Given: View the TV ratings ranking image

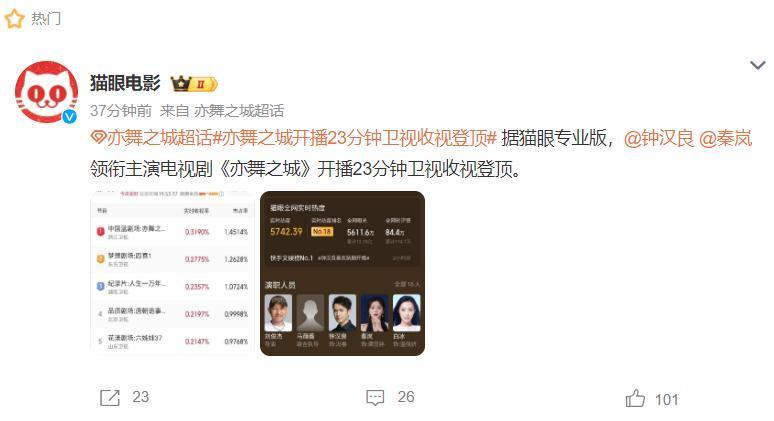Looking at the screenshot, I should 173,273.
